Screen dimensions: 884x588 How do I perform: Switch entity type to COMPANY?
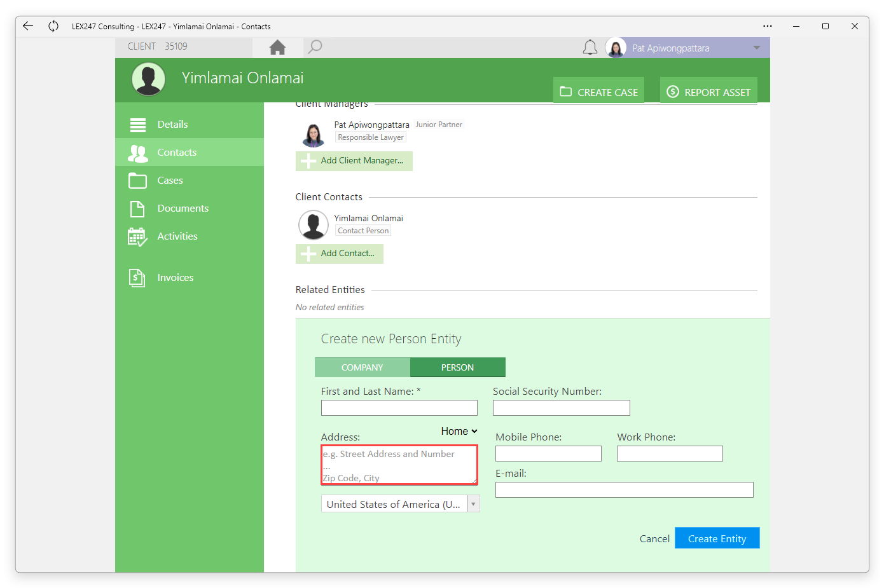(363, 367)
